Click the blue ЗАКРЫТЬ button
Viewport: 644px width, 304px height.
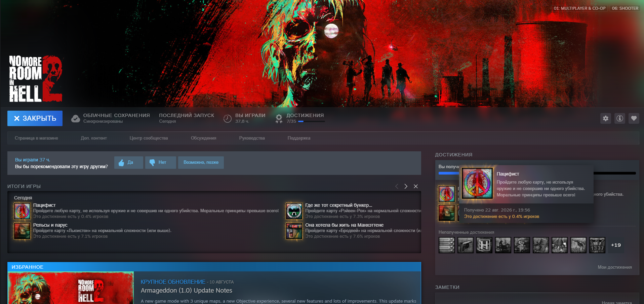(35, 118)
